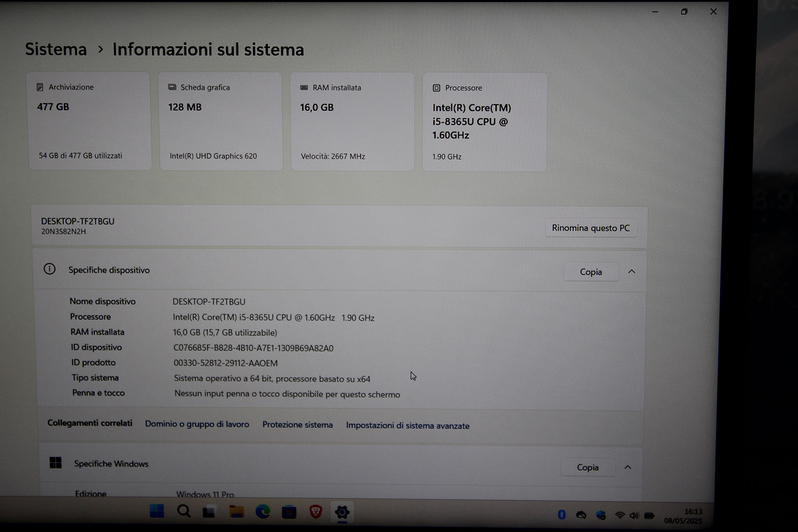Click the Archiviazione card icon
The height and width of the screenshot is (532, 798).
(x=40, y=87)
